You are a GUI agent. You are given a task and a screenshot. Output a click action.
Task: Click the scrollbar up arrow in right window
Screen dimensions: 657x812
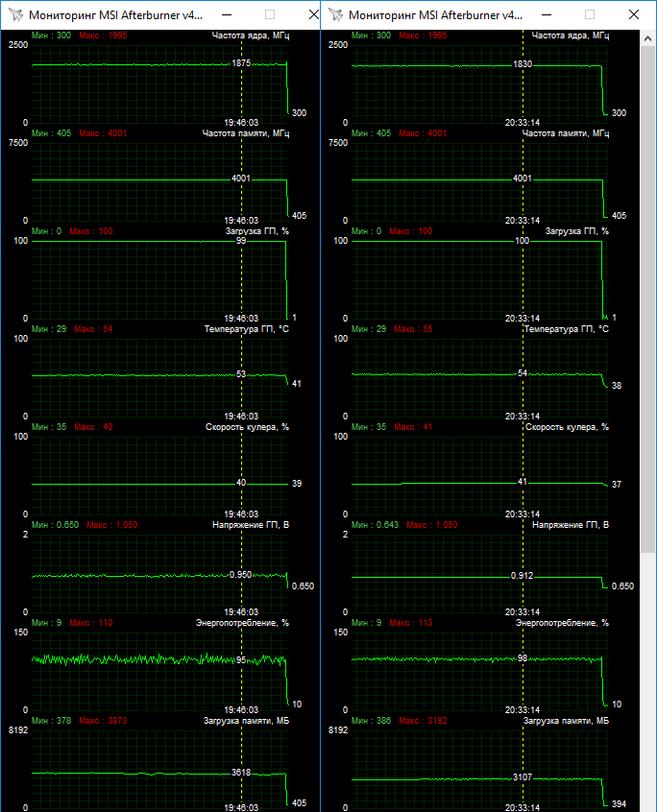pos(647,38)
